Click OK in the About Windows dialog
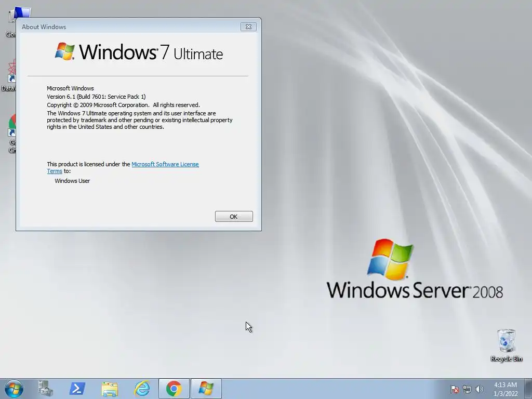 tap(234, 217)
